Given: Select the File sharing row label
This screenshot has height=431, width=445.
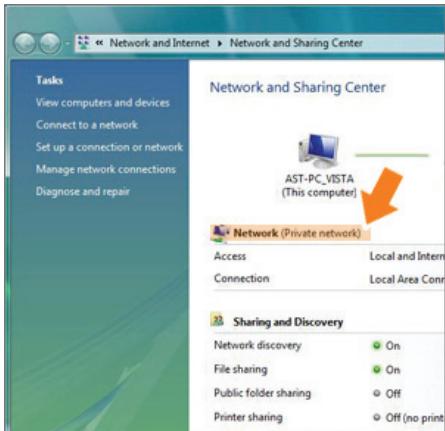Looking at the screenshot, I should (241, 369).
